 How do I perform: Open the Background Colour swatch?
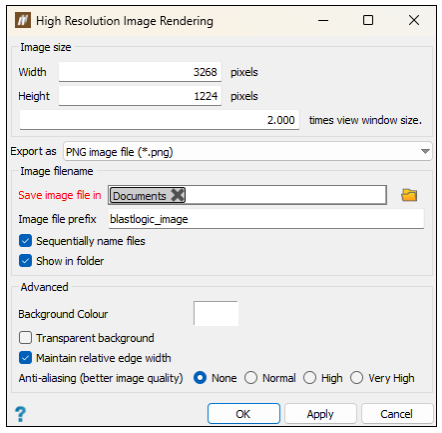216,313
